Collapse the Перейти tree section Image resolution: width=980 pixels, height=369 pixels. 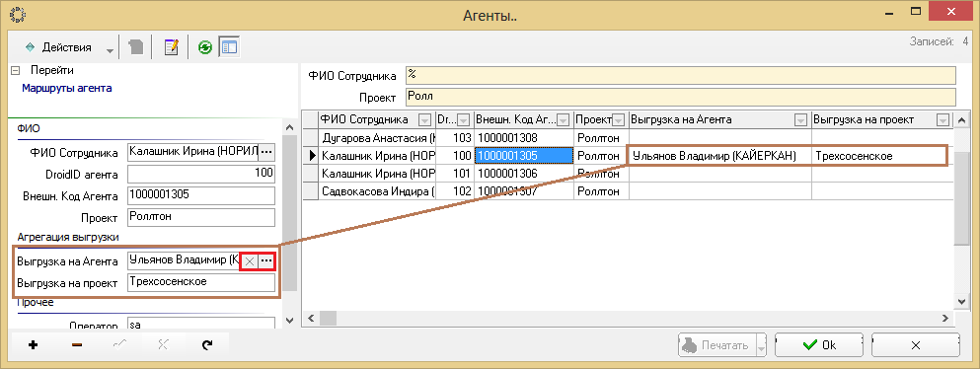[15, 71]
